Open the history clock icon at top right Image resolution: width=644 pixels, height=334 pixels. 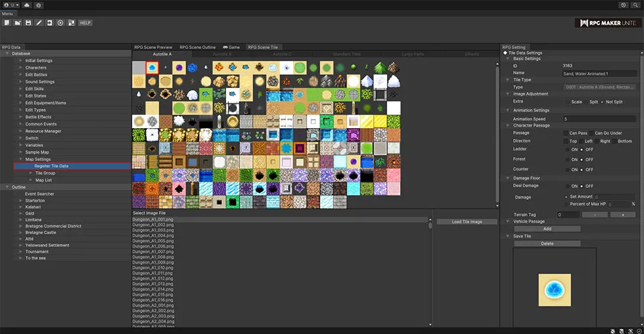pyautogui.click(x=624, y=5)
